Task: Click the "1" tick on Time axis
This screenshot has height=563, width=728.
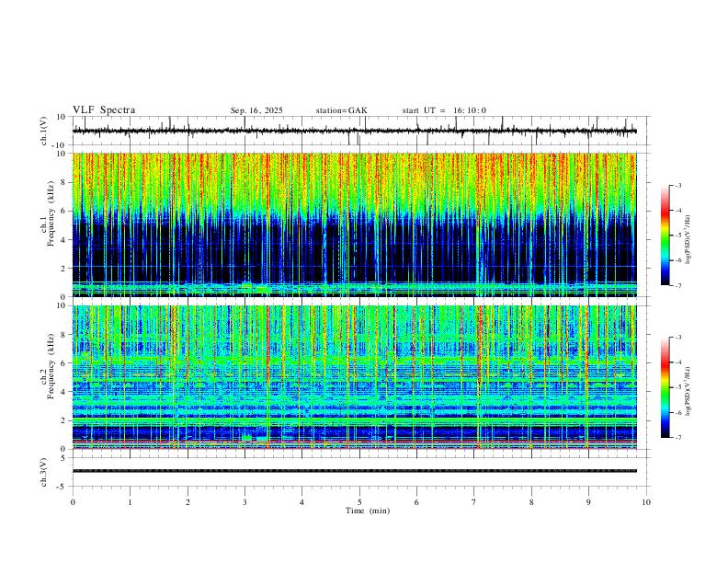Action: tap(130, 502)
